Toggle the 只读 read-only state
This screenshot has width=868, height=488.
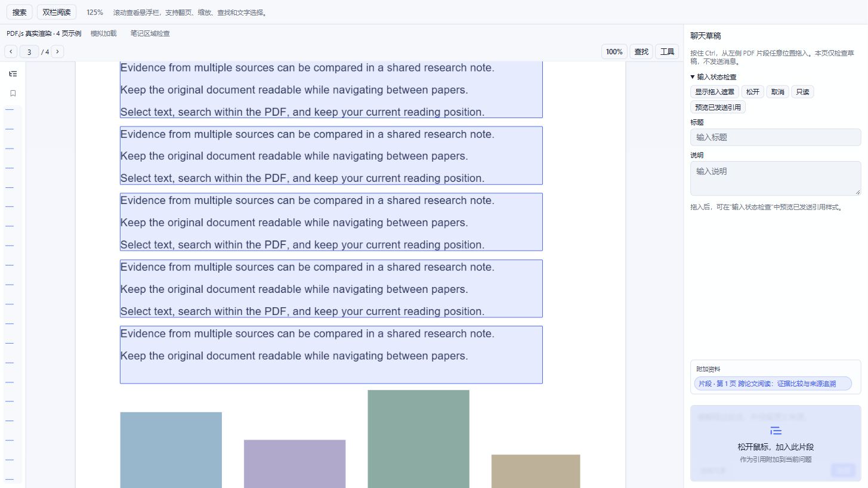coord(803,92)
